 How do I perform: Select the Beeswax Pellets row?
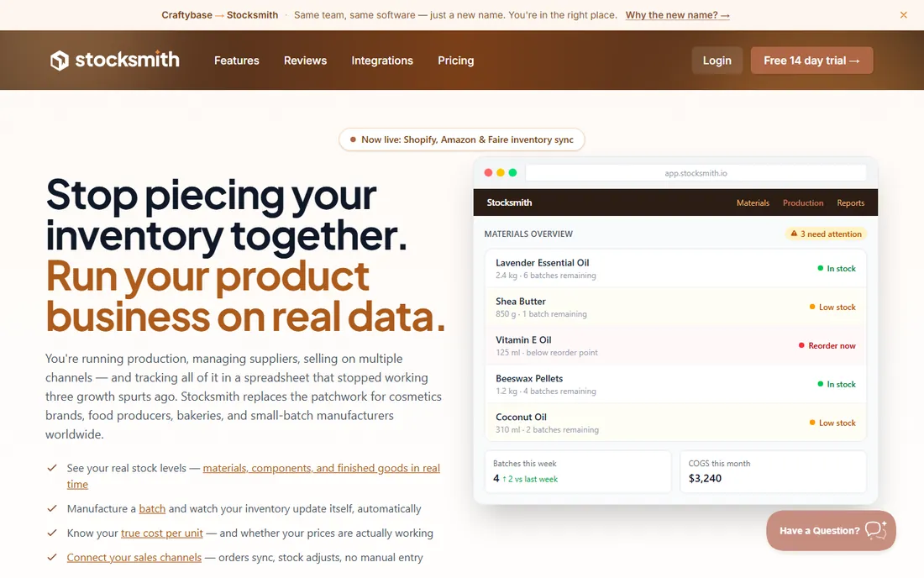click(x=675, y=384)
